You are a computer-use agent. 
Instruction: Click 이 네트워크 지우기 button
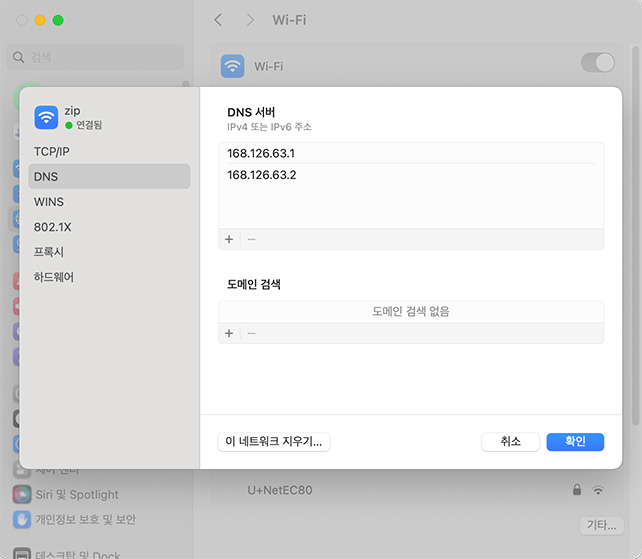point(274,441)
